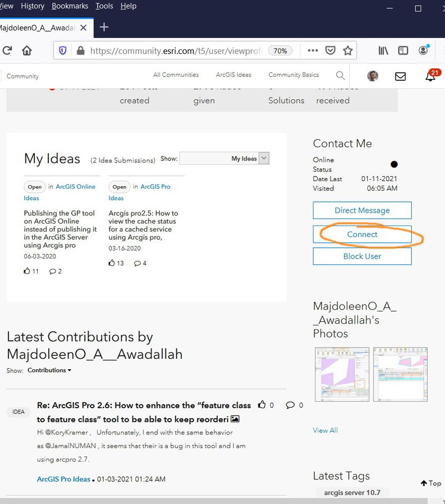
Task: Click the Open status badge on ArcGIS Online idea
Action: click(x=35, y=187)
